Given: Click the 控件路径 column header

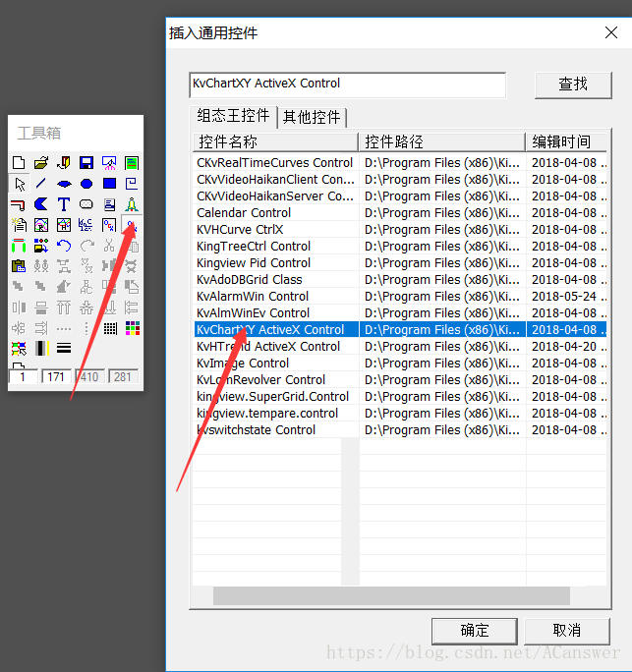Looking at the screenshot, I should (x=442, y=141).
